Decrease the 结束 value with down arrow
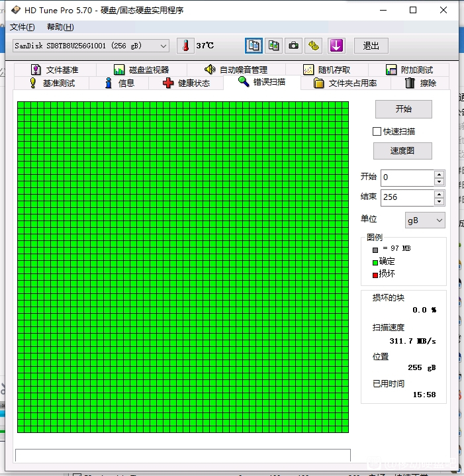The image size is (464, 476). click(x=439, y=201)
